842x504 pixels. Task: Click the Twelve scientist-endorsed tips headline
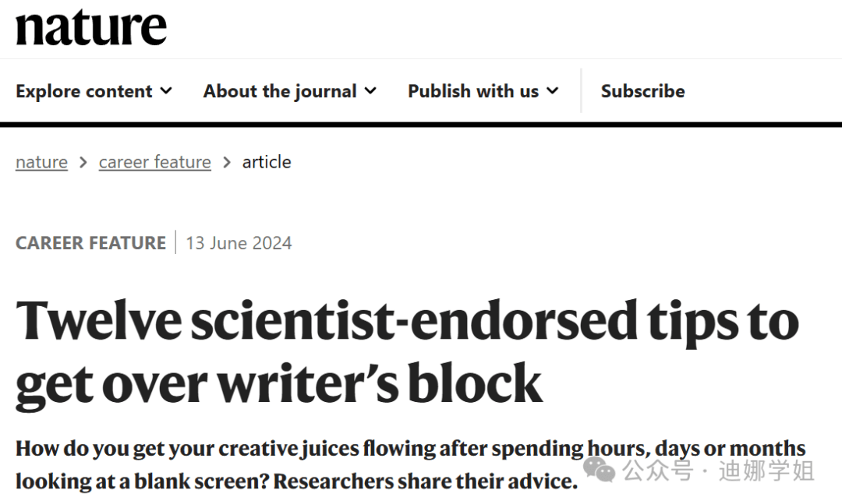[x=407, y=353]
